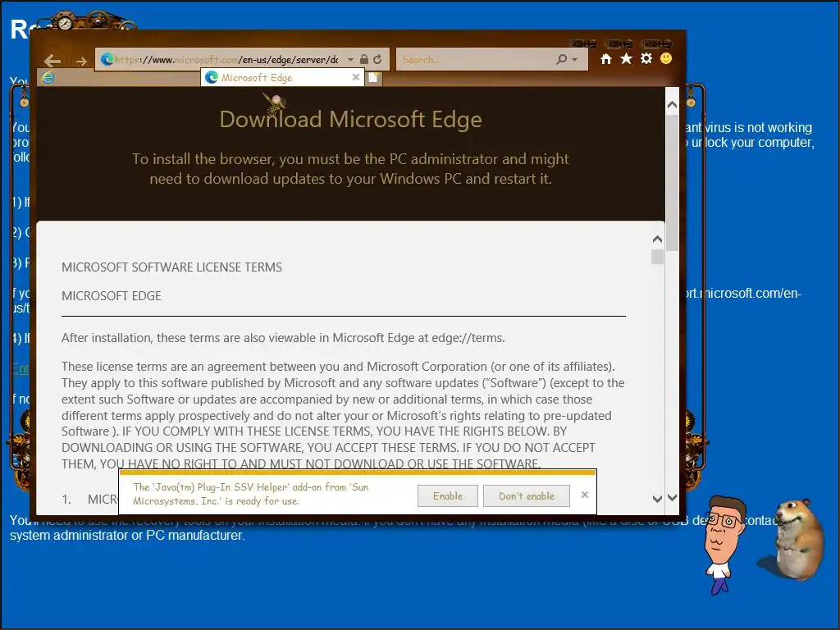Image resolution: width=840 pixels, height=630 pixels.
Task: Open the address bar autocomplete dropdown arrow
Action: pyautogui.click(x=350, y=59)
